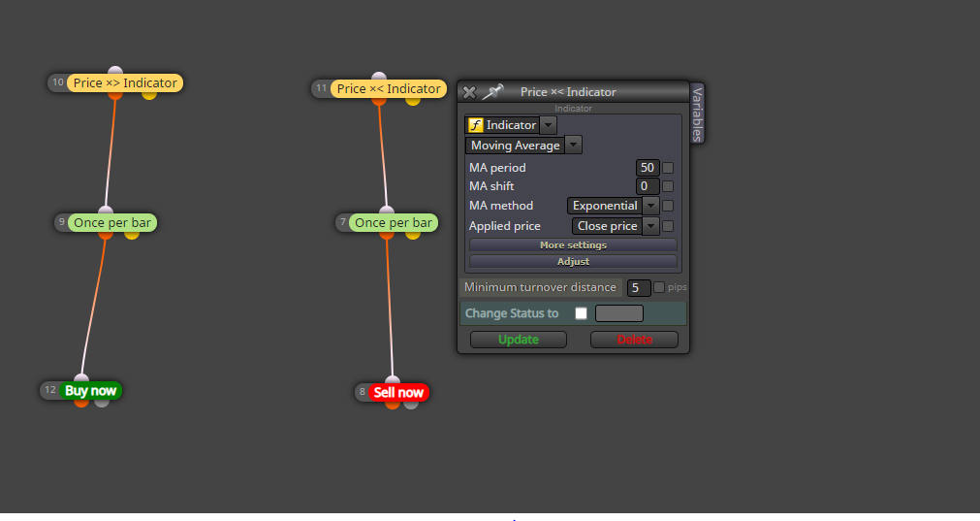Click the yellow output connector of block 10
The height and width of the screenshot is (521, 980).
click(x=149, y=95)
